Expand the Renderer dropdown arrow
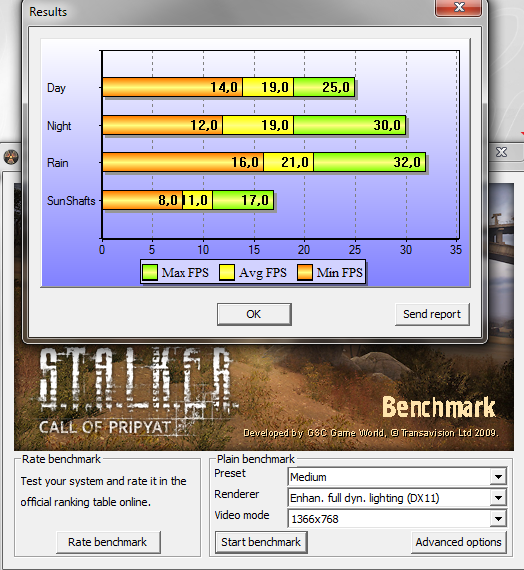The height and width of the screenshot is (570, 524). 498,498
